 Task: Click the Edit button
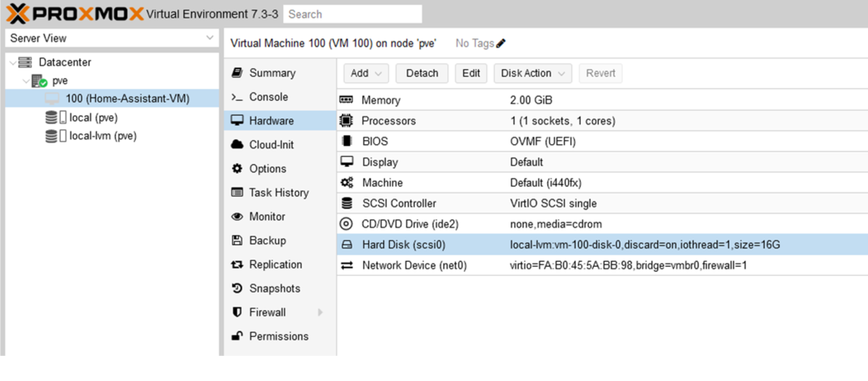[x=471, y=73]
